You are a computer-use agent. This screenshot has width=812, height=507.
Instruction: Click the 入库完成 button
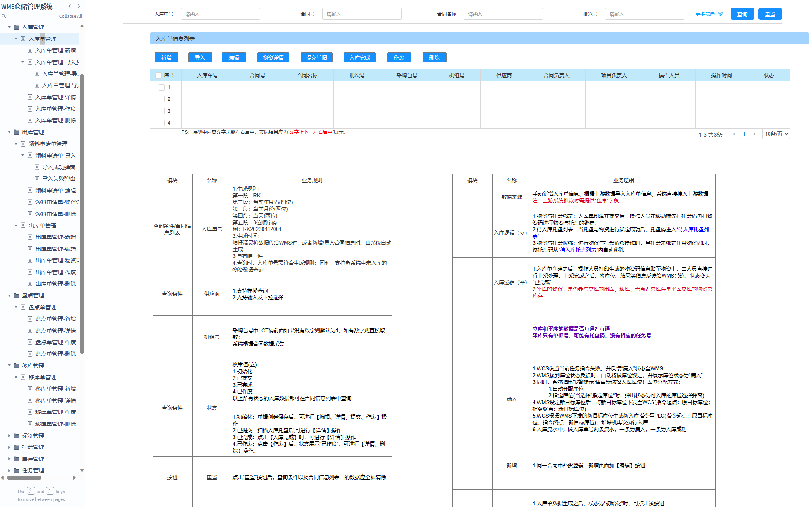pos(360,58)
